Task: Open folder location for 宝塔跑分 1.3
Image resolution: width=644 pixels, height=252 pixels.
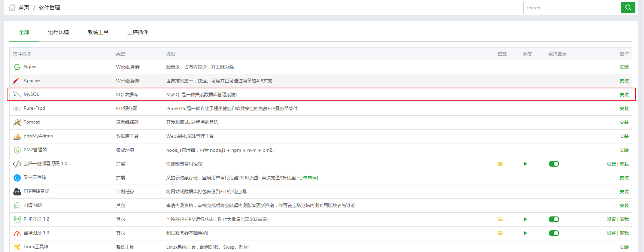Action: tap(500, 233)
